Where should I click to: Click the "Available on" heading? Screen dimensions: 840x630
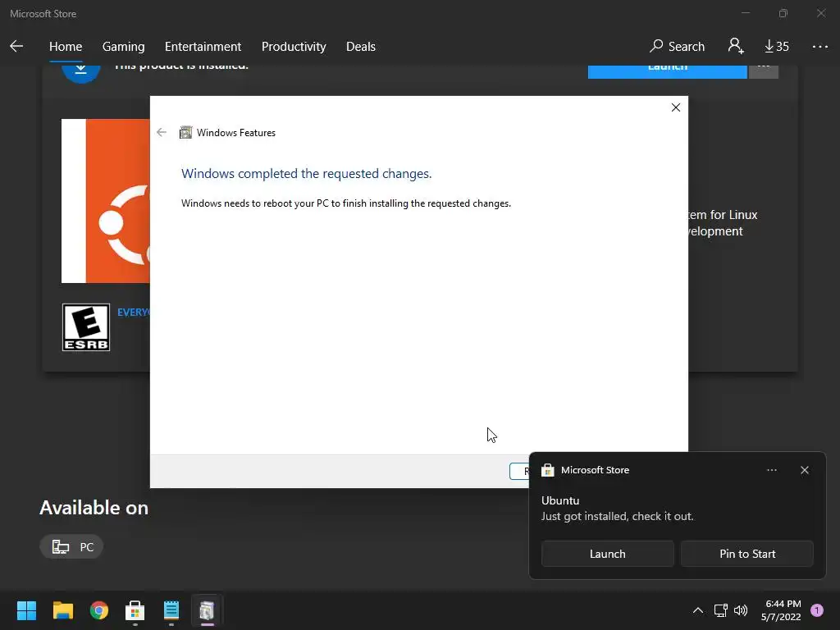pos(94,507)
